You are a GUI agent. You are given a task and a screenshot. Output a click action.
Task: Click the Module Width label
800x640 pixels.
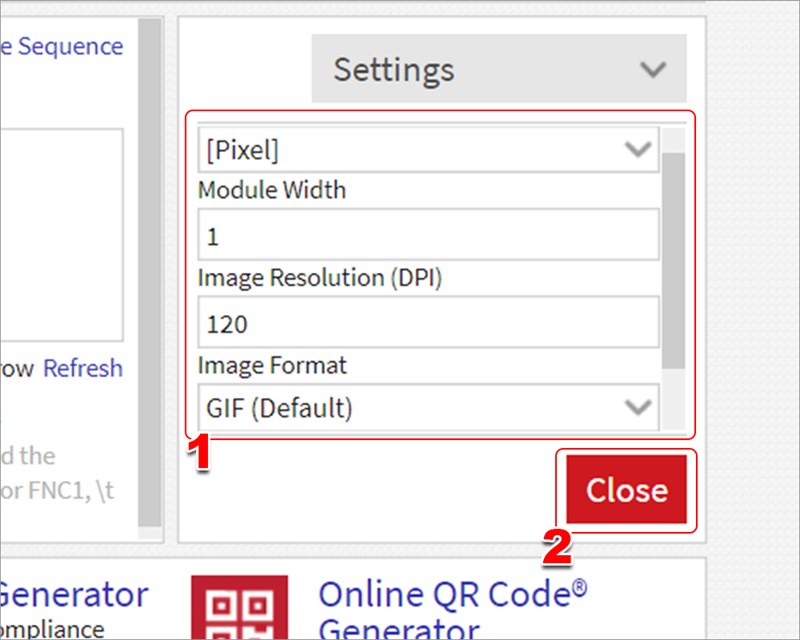272,190
